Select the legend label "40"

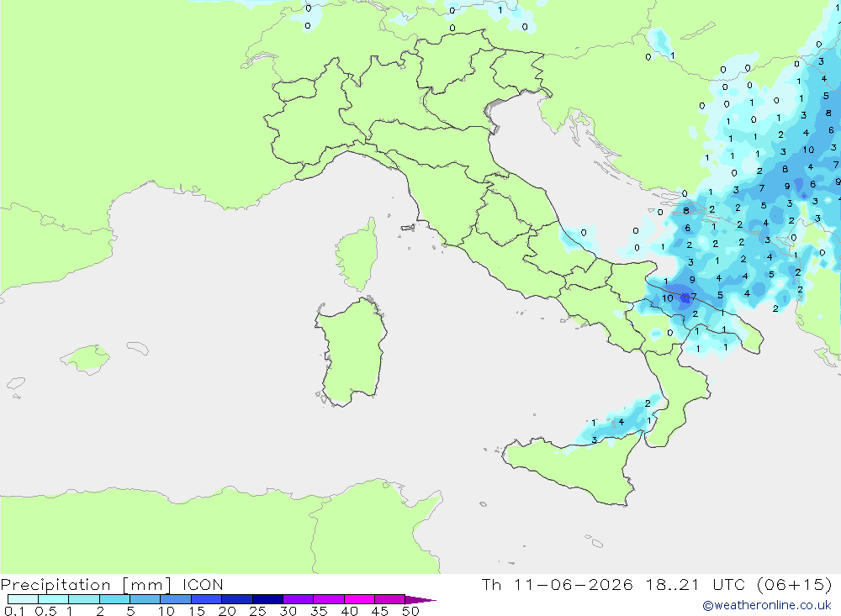350,611
